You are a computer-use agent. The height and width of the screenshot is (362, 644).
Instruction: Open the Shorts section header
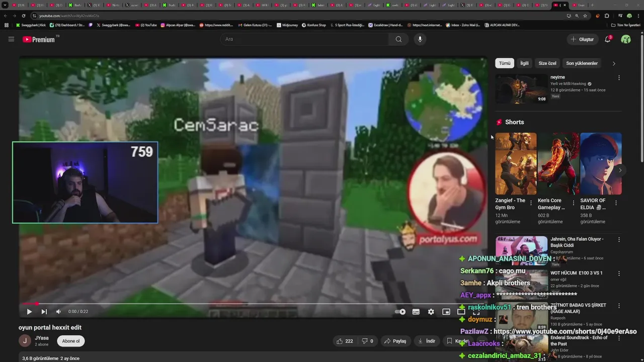pos(510,122)
